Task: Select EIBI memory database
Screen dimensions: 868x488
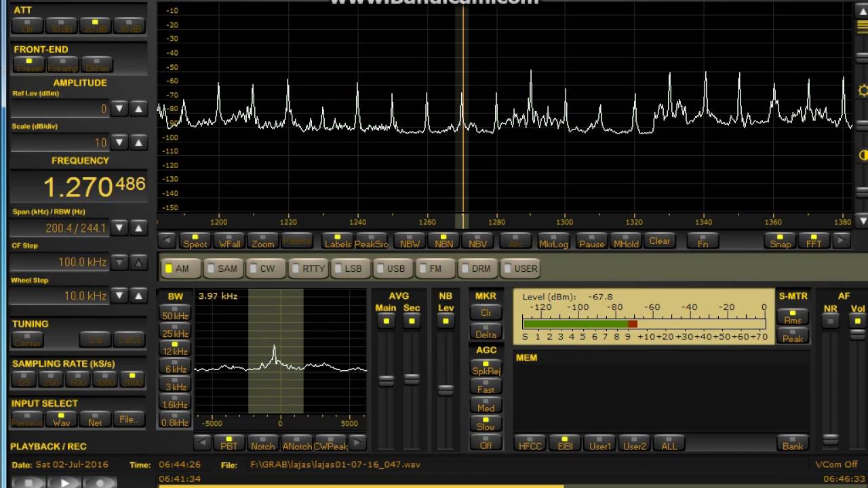Action: [x=565, y=443]
